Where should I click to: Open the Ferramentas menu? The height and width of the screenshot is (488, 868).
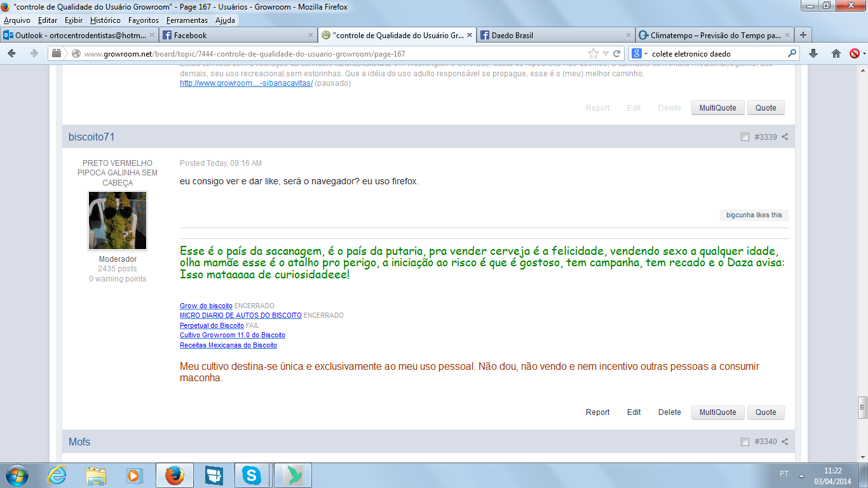[x=187, y=20]
